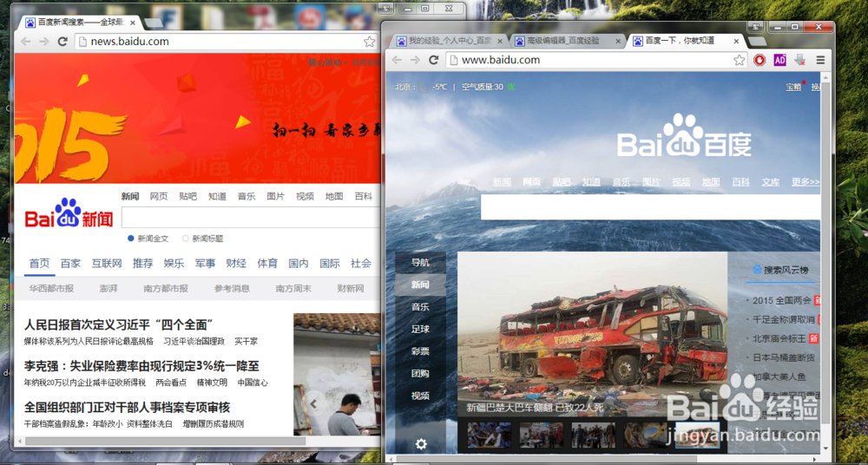868x465 pixels.
Task: Open 2015 全国两会 hot search
Action: pos(782,300)
